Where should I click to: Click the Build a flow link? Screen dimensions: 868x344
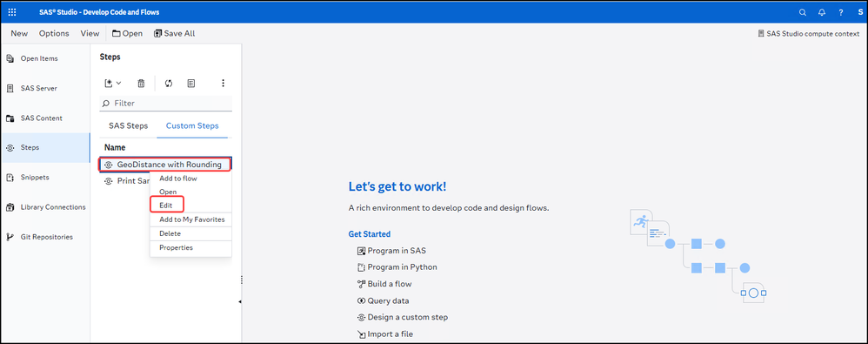point(384,284)
